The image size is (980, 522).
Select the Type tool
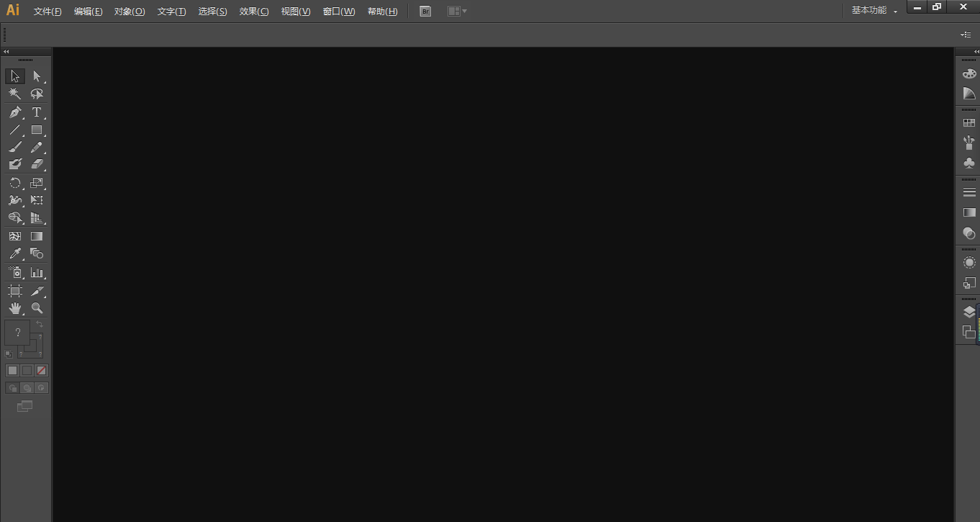coord(37,112)
